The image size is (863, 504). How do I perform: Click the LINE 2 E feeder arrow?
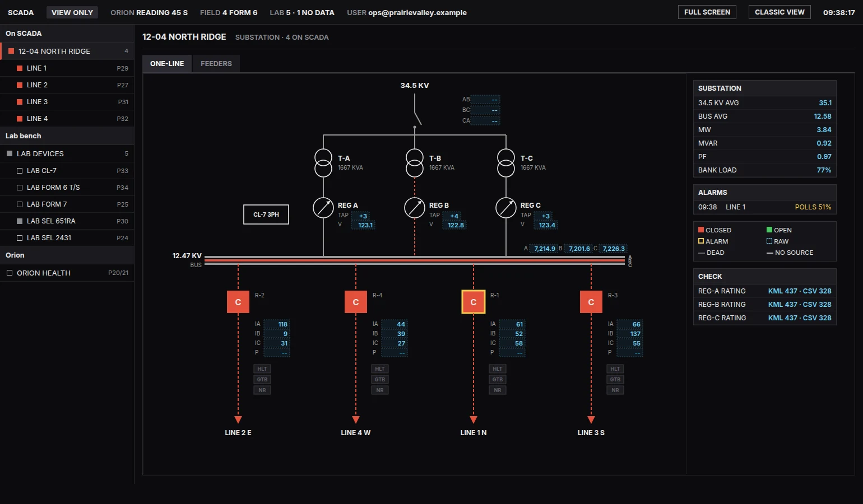point(238,419)
